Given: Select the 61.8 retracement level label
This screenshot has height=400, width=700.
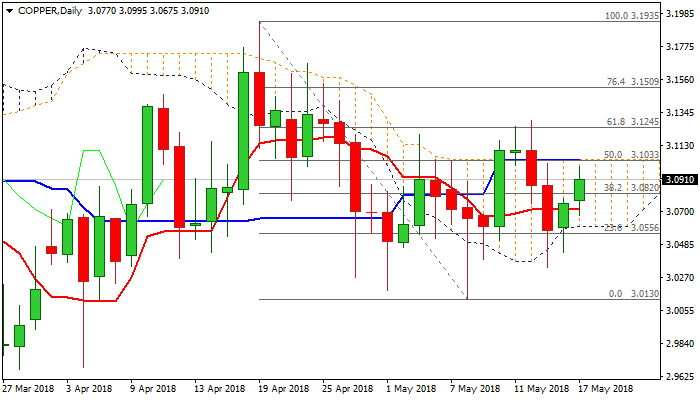Looking at the screenshot, I should tap(629, 121).
